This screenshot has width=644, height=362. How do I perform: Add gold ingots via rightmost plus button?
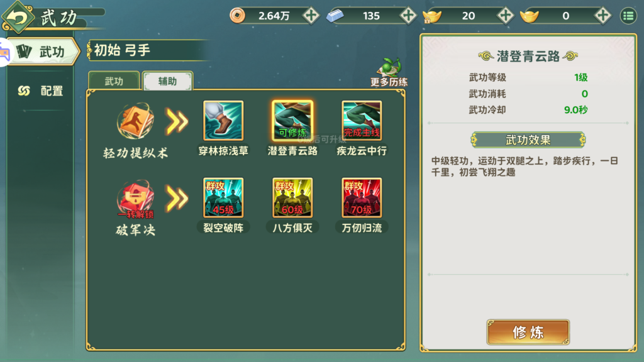[602, 16]
